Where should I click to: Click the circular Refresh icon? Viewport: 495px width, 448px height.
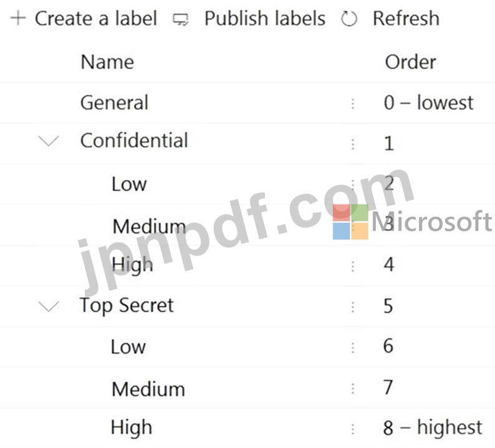(349, 19)
